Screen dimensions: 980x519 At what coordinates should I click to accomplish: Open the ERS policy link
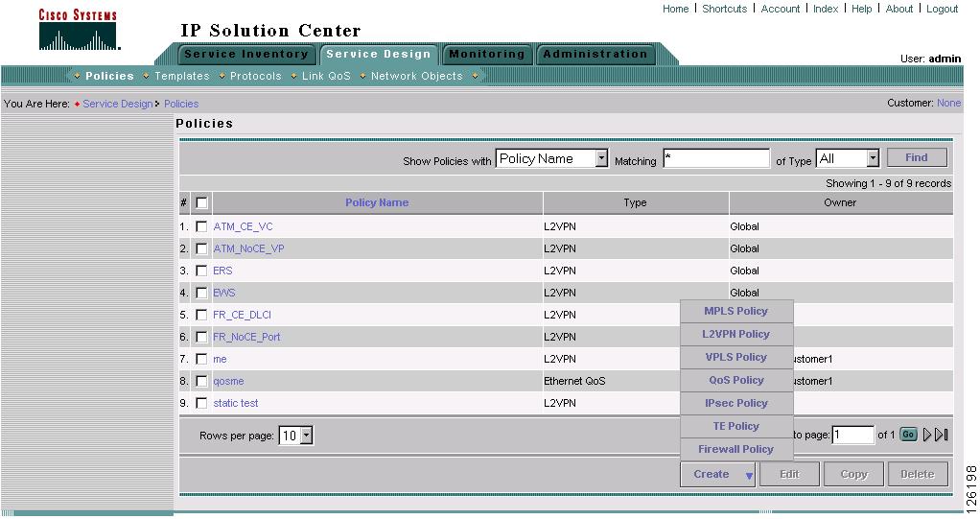[x=222, y=271]
